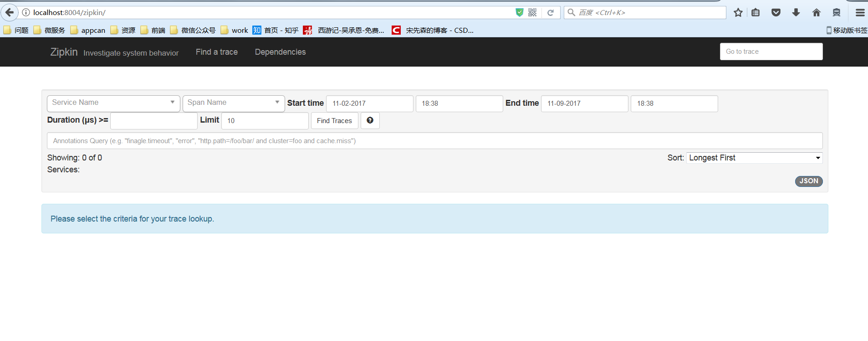
Task: Open the 西游记-吴承恩 bookmark
Action: (344, 30)
